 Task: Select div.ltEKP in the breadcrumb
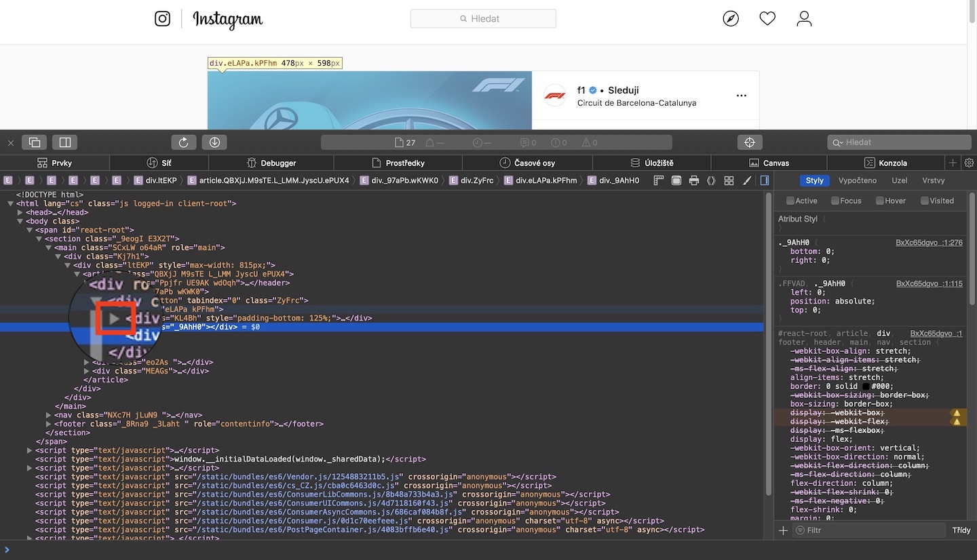click(156, 180)
